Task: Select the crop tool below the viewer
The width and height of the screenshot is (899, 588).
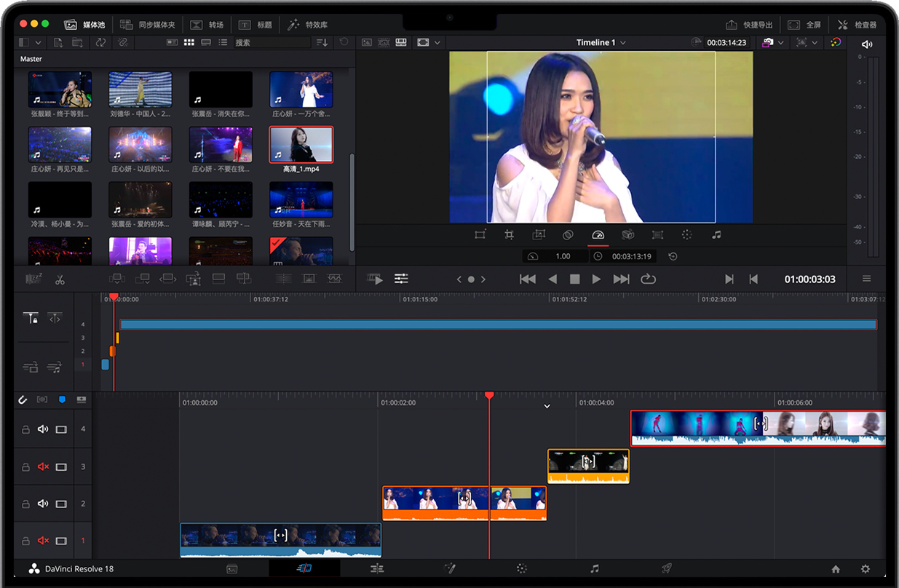Action: coord(509,235)
